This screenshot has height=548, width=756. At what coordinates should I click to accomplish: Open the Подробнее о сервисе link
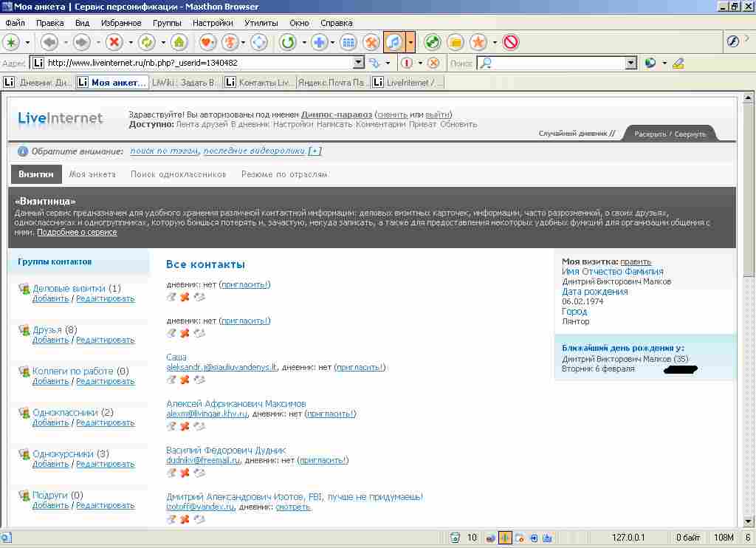click(77, 233)
